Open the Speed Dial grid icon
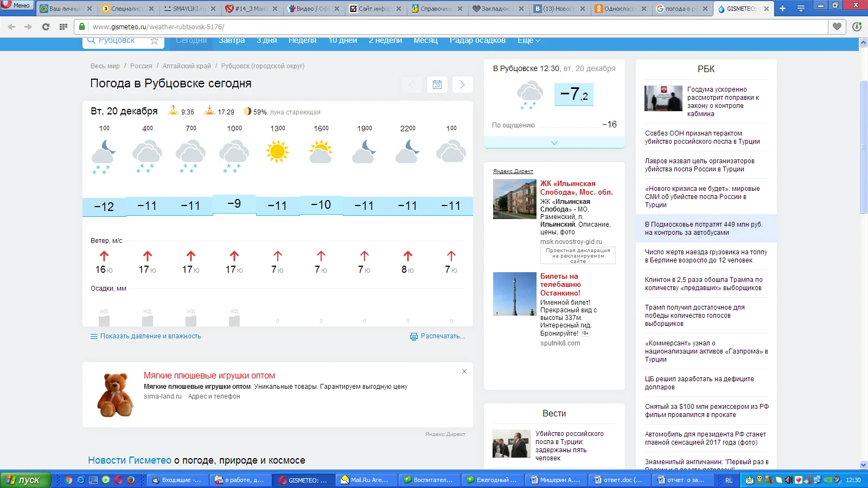 point(63,27)
